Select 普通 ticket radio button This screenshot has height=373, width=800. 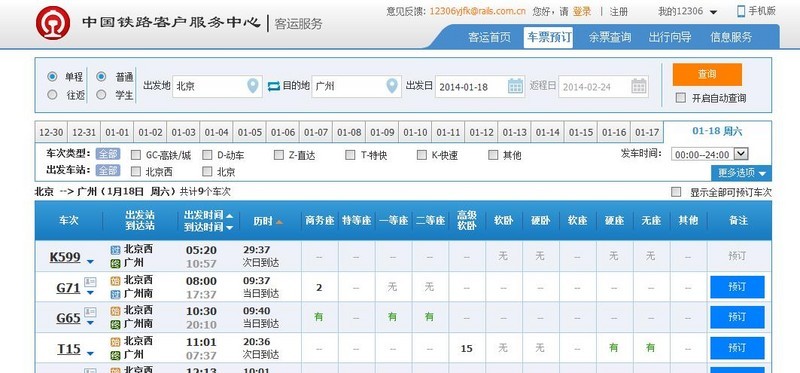coord(102,77)
